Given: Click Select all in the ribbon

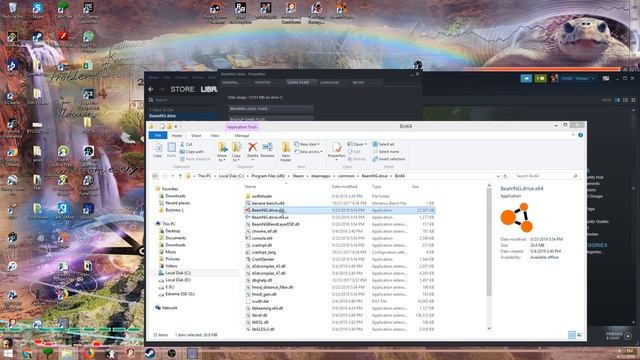Looking at the screenshot, I should coord(383,144).
